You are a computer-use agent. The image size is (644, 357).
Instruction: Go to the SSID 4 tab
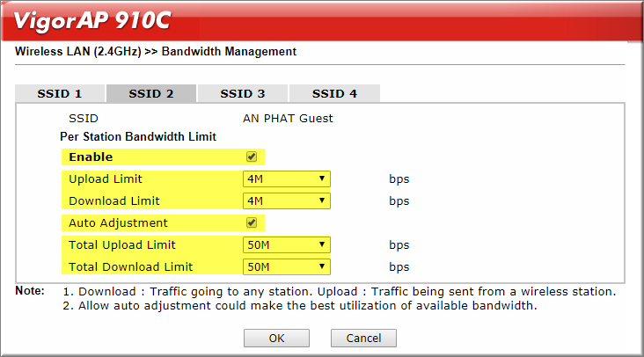click(334, 93)
